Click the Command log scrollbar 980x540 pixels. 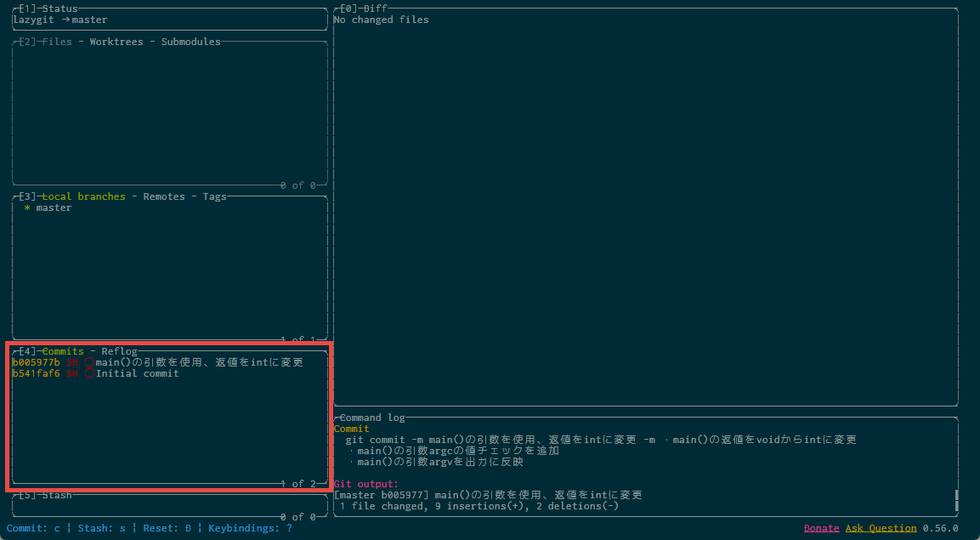pos(956,500)
